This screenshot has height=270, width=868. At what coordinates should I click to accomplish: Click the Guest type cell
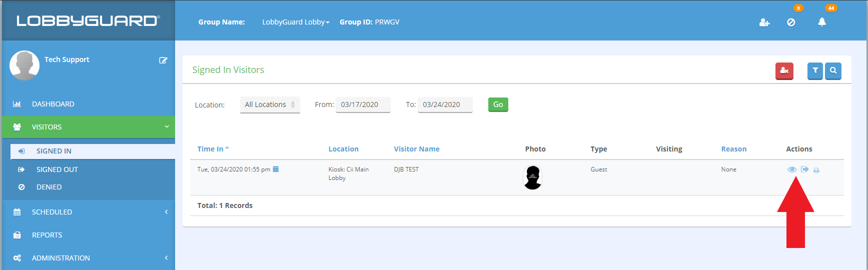click(x=599, y=169)
